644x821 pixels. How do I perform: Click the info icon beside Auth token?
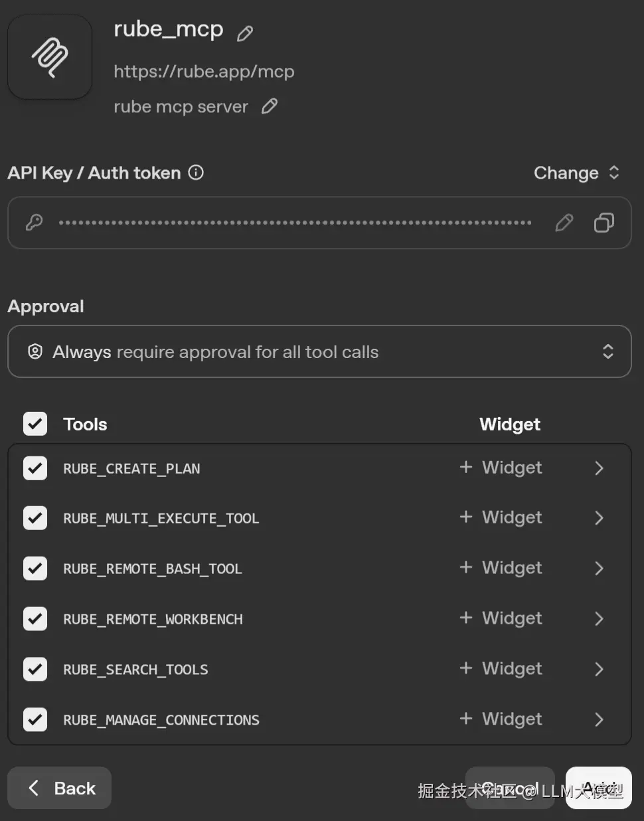[196, 173]
